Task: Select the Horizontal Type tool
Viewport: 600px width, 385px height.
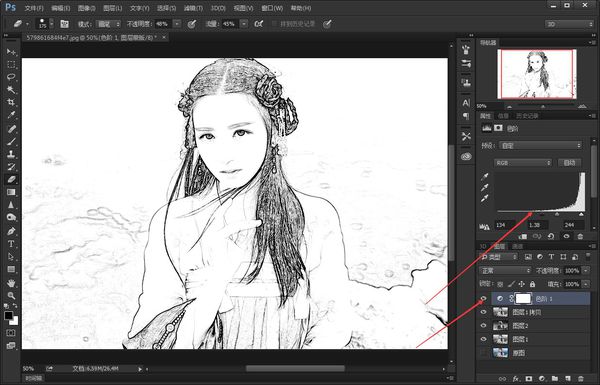Action: pos(11,244)
